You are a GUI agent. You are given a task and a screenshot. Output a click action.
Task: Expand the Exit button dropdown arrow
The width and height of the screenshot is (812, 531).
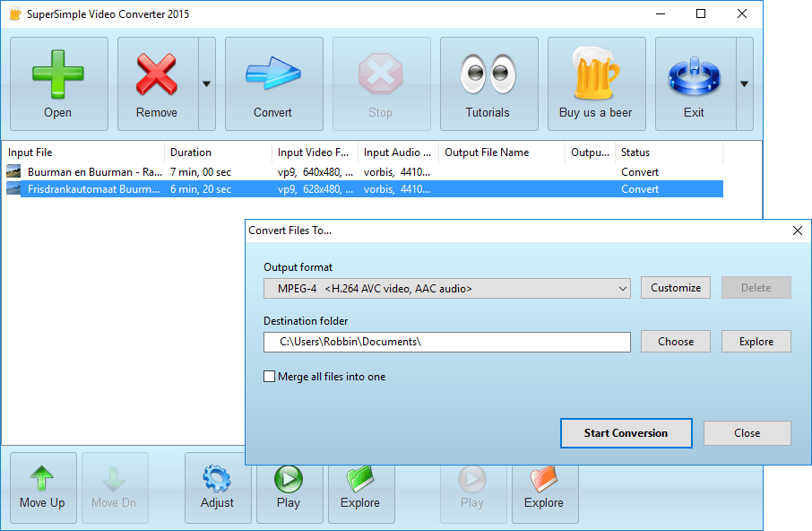(x=744, y=84)
